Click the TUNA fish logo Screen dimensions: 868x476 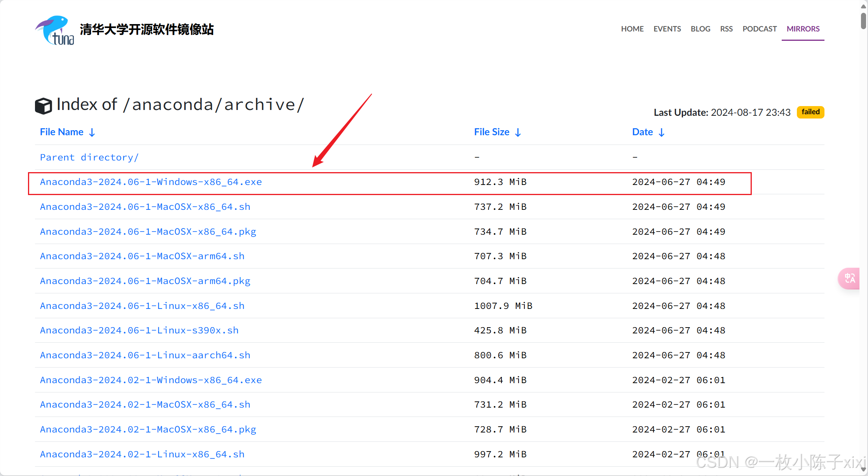(x=54, y=30)
